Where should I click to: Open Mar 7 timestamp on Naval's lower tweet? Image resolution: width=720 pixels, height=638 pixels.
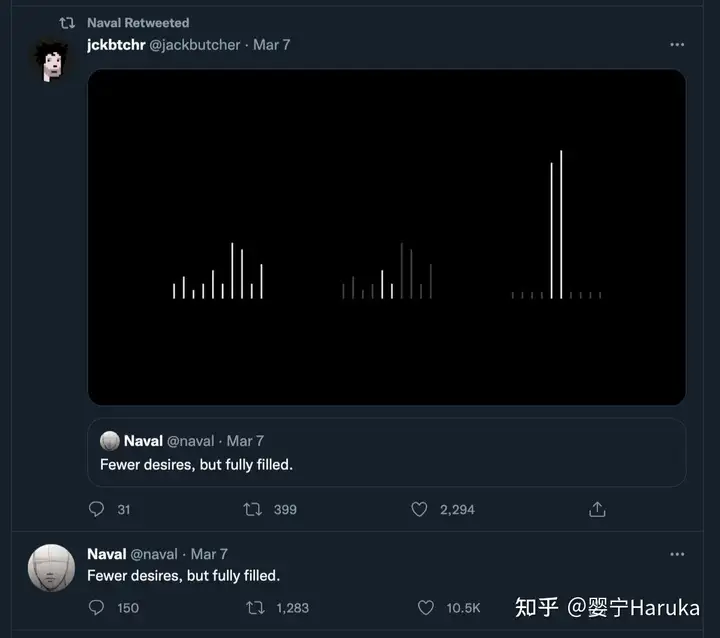(x=209, y=554)
